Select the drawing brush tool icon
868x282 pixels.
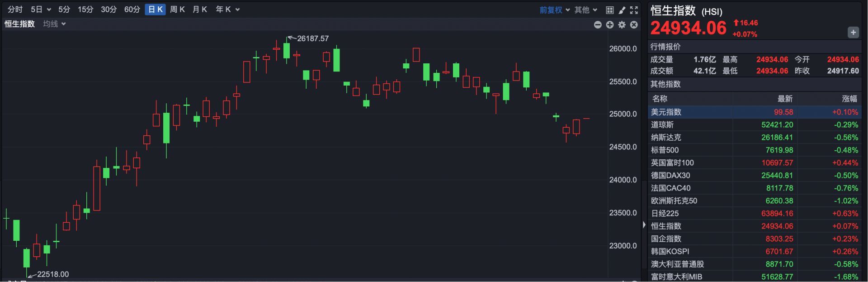tap(622, 10)
